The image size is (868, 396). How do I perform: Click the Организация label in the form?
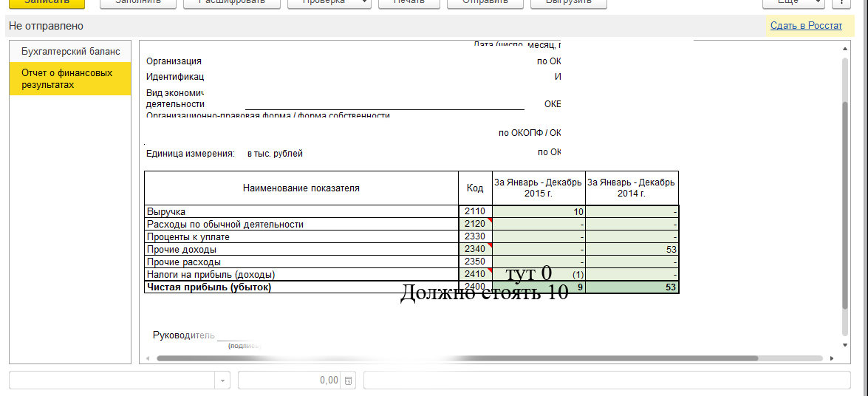click(174, 61)
